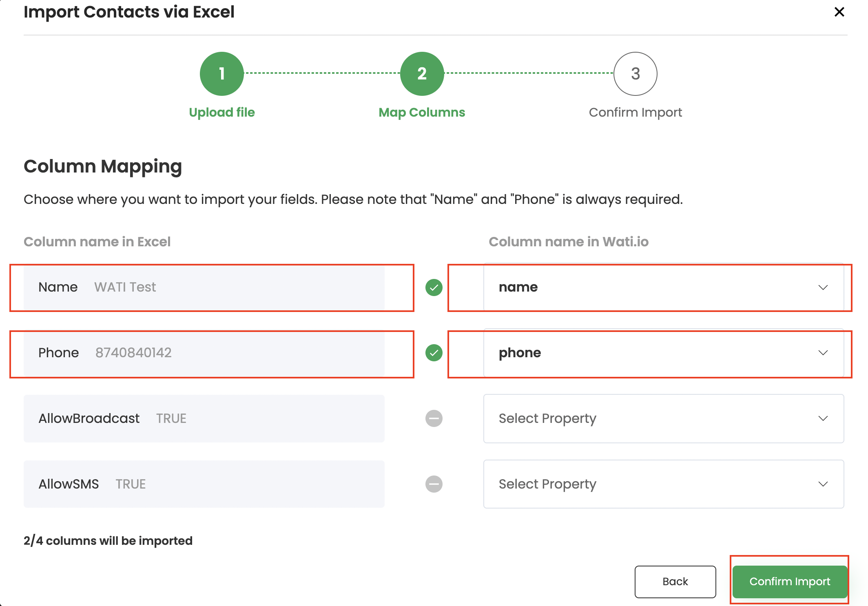
Task: Click '2/4 columns will be imported' text
Action: (x=108, y=541)
